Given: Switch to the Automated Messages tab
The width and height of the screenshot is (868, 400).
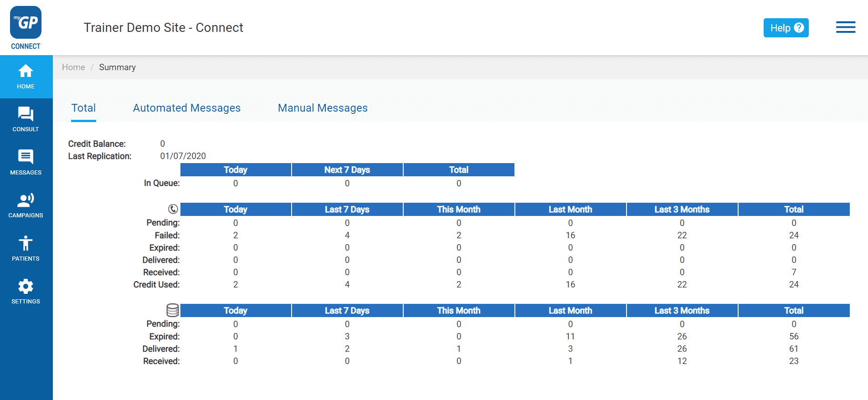Looking at the screenshot, I should (x=187, y=108).
